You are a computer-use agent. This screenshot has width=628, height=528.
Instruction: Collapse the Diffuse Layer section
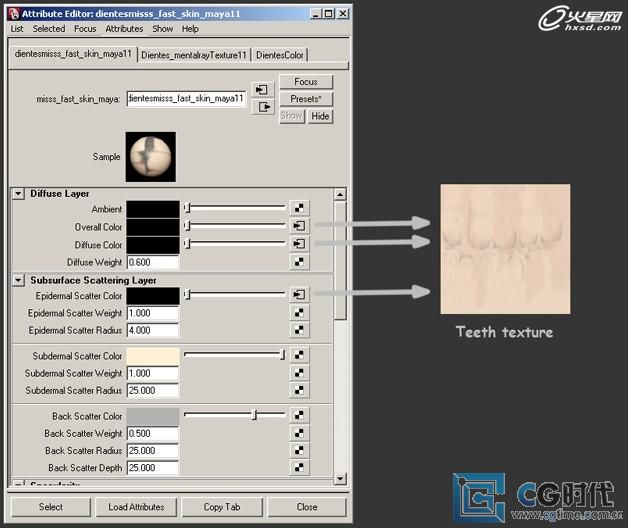(x=19, y=194)
